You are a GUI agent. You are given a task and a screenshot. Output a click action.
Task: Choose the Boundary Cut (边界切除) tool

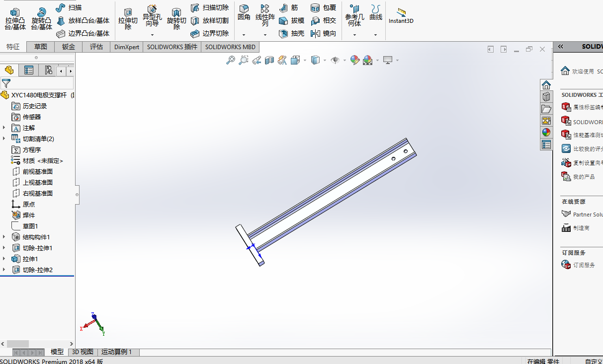210,34
